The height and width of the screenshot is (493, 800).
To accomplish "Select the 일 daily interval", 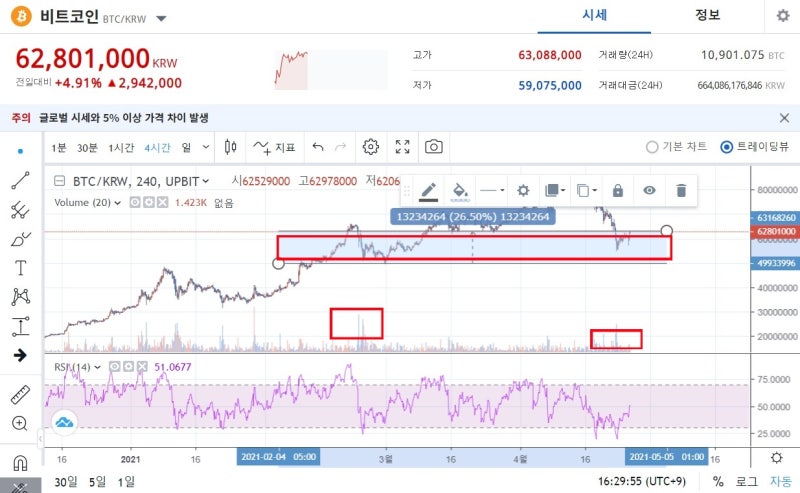I will tap(186, 147).
